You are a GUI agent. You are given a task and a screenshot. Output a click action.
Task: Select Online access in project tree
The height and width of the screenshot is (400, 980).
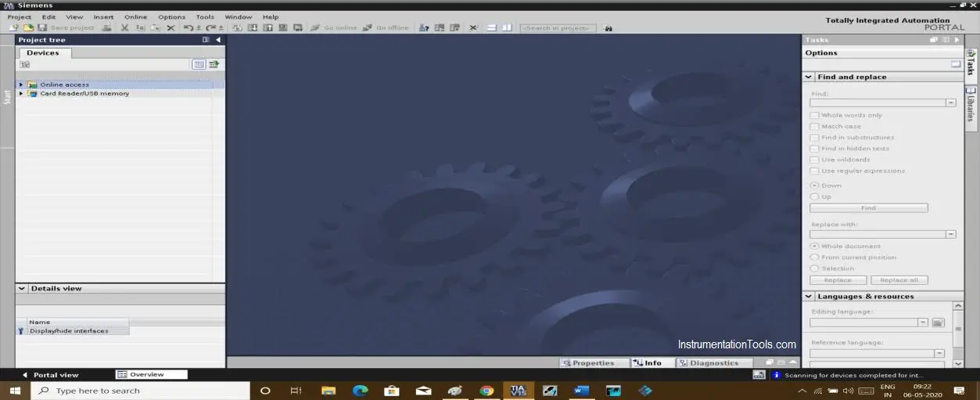64,85
